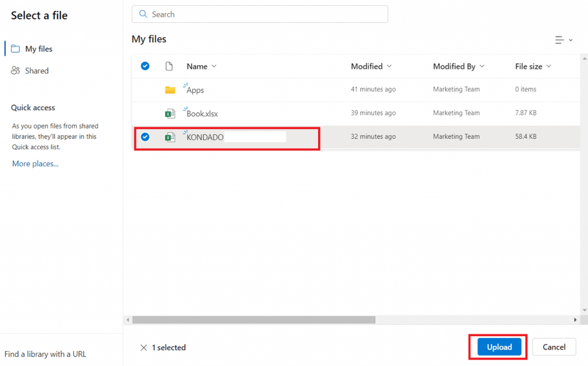Open the Modified column dropdown
Screen dimensions: 588x366
click(389, 66)
